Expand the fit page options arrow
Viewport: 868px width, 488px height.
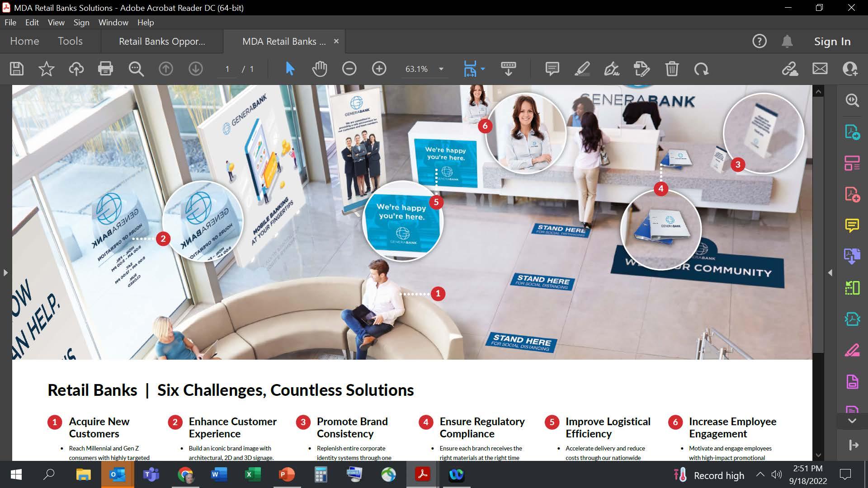point(483,69)
